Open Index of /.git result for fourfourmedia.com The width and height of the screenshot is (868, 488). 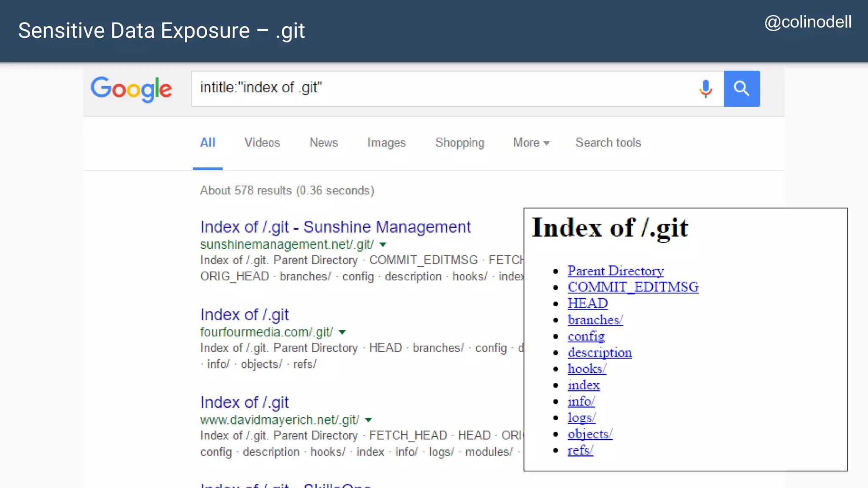pos(245,315)
